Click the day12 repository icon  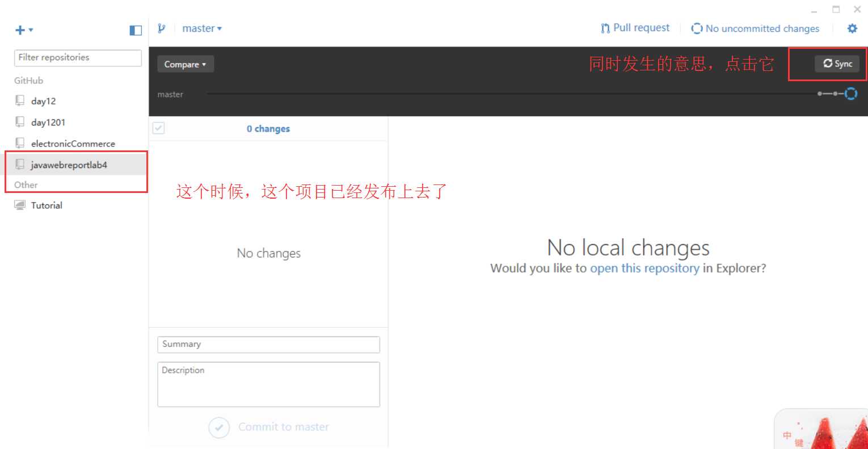coord(20,100)
